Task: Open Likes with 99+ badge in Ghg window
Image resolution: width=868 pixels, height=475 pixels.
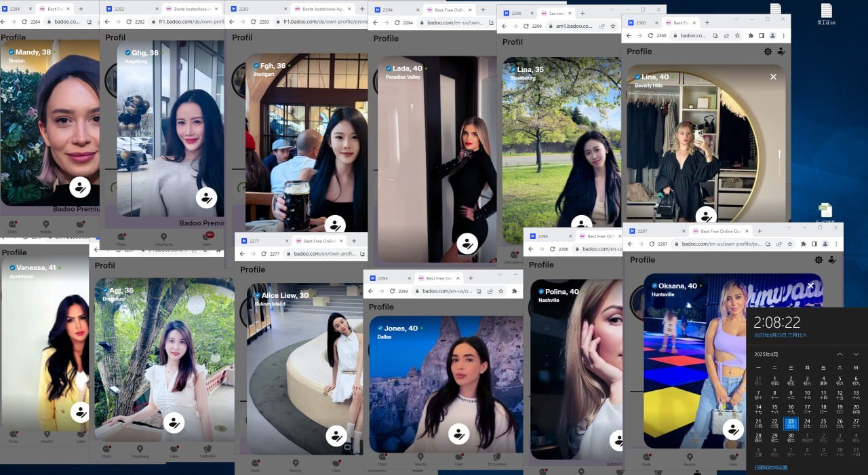Action: 206,237
